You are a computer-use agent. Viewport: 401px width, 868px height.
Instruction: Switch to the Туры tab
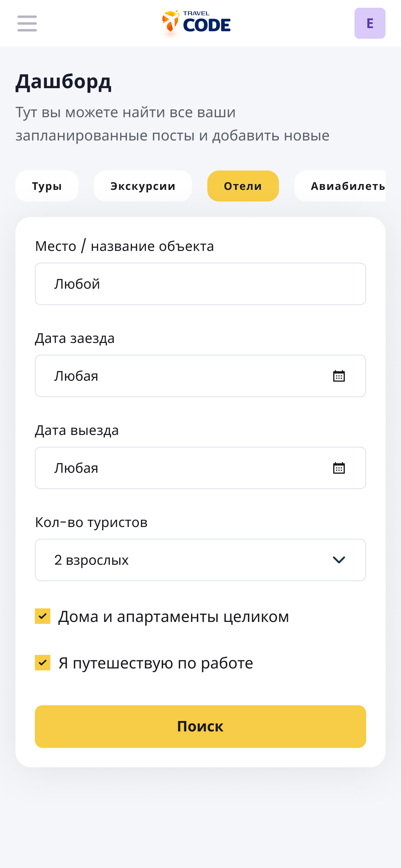coord(47,186)
